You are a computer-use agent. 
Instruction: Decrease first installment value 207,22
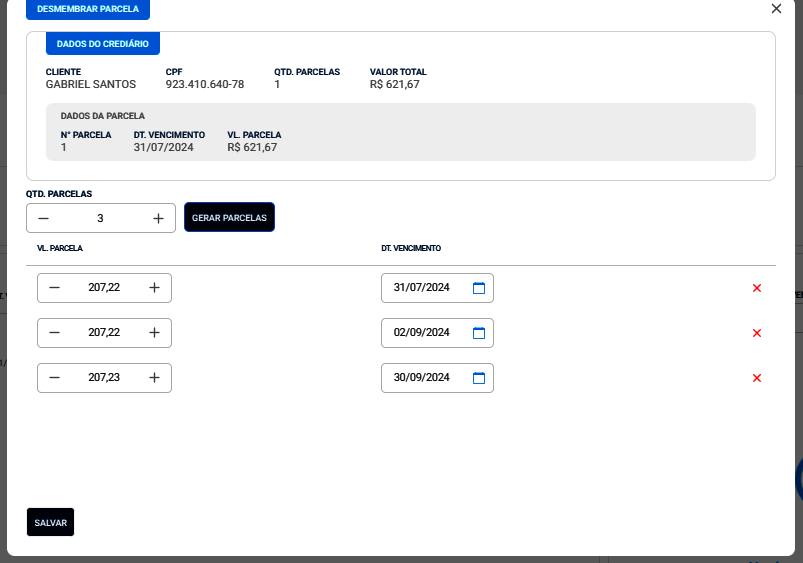click(54, 288)
